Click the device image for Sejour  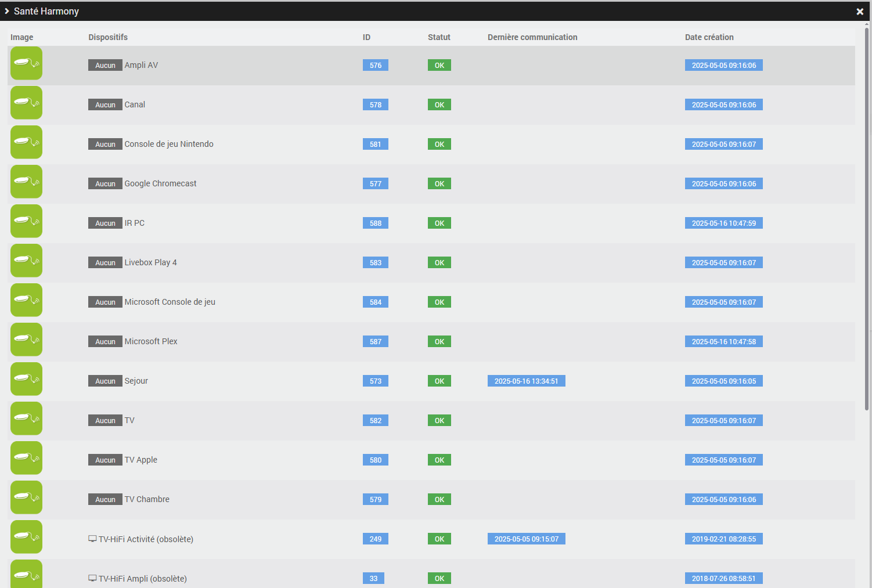pyautogui.click(x=26, y=379)
